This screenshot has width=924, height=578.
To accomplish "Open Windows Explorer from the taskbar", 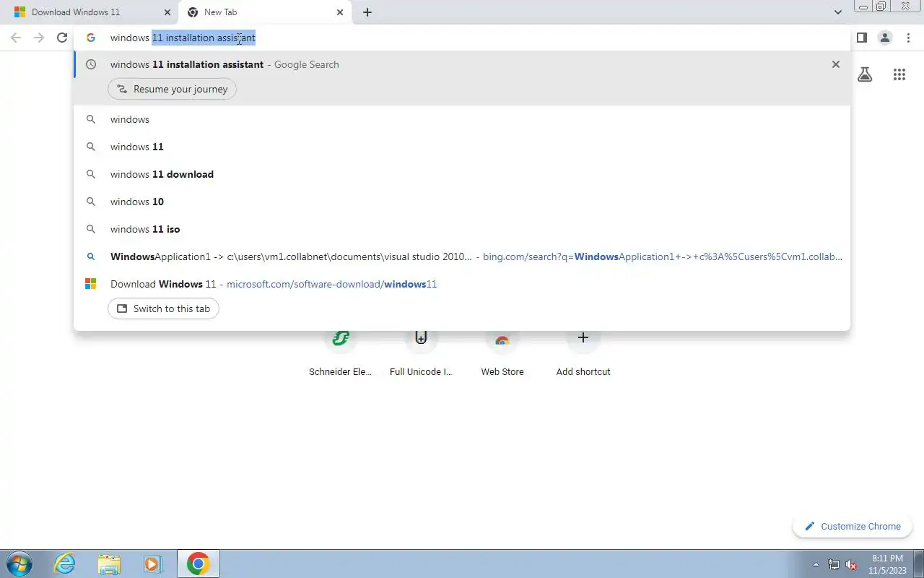I will coord(109,564).
